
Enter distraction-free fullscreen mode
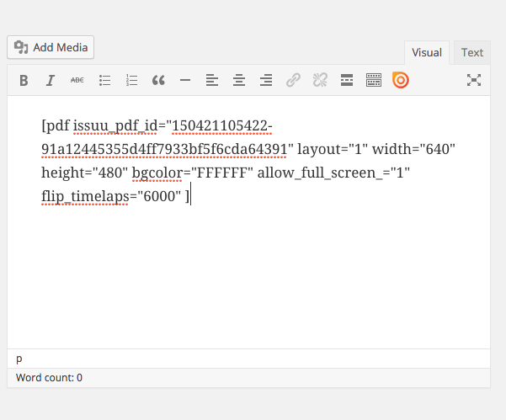[x=474, y=80]
